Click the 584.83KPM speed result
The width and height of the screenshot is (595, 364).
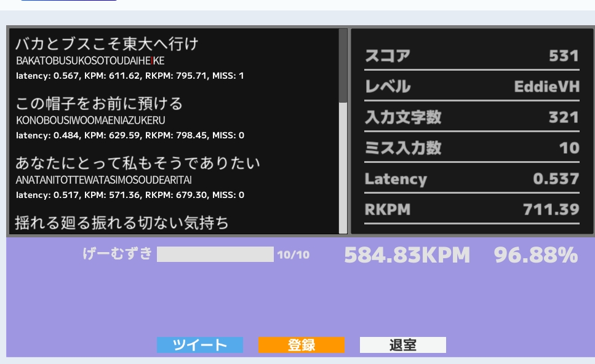coord(407,255)
